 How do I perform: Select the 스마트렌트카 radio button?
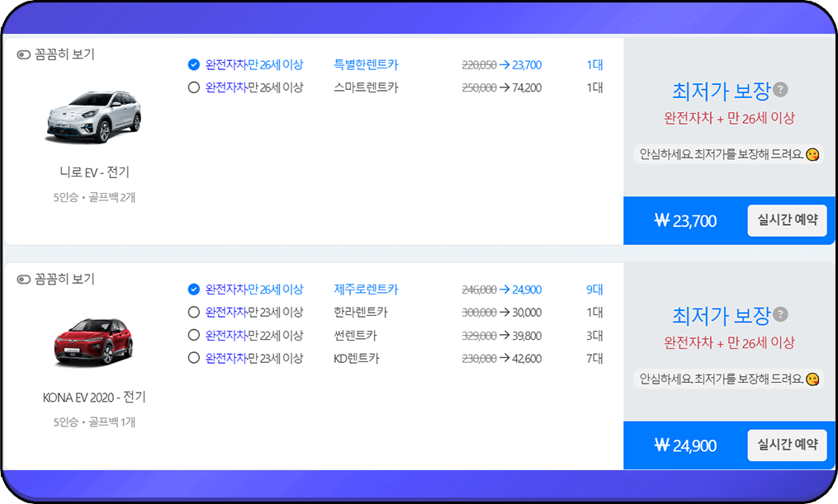192,86
